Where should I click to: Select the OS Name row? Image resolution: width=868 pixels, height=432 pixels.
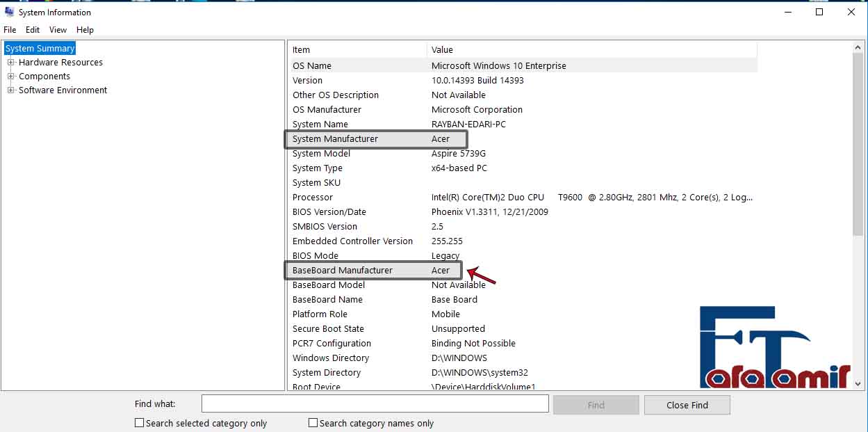pos(523,65)
